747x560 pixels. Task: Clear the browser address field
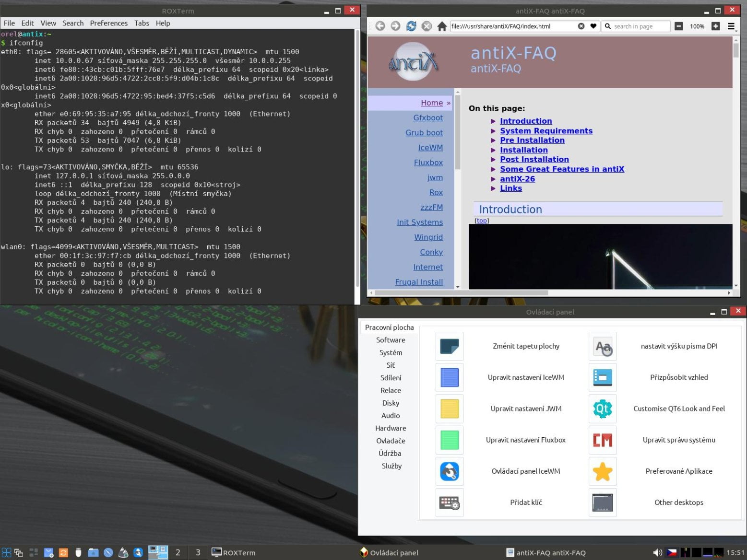point(581,26)
